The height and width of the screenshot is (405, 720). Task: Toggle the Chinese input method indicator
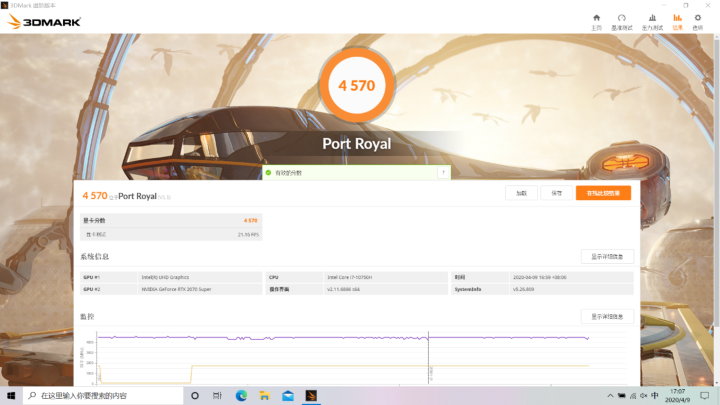pyautogui.click(x=655, y=395)
